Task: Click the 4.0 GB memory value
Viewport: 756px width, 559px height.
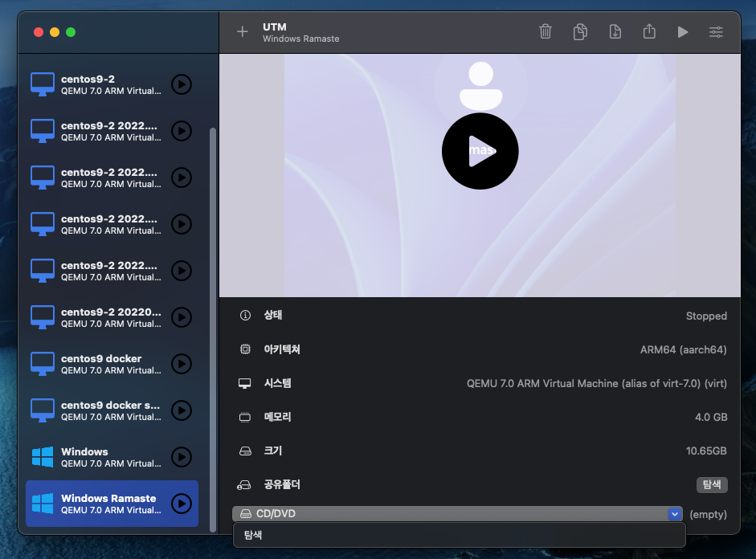Action: (x=711, y=418)
